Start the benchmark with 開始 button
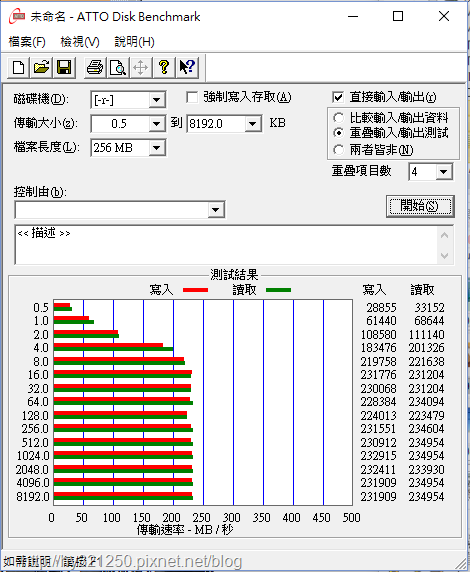 [420, 206]
